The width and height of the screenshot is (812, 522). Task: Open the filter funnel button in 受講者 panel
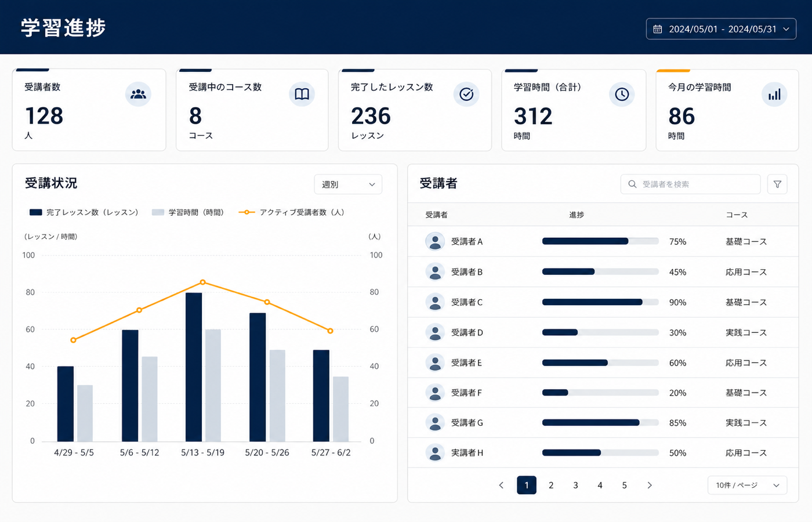pos(777,184)
